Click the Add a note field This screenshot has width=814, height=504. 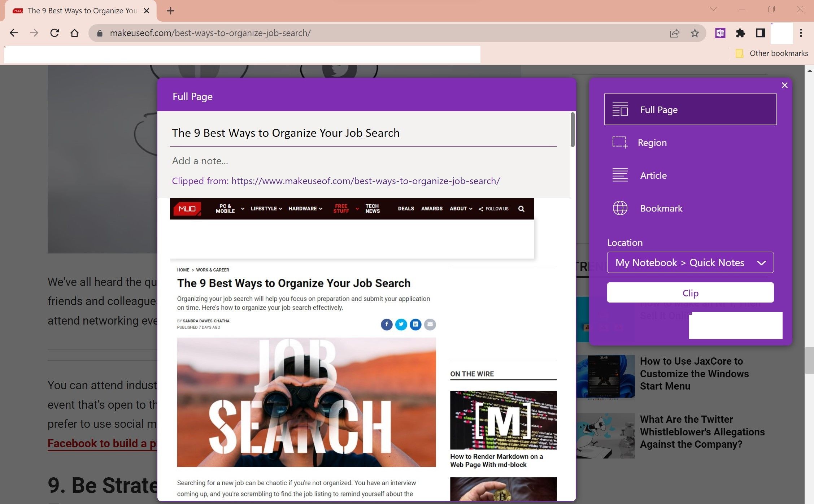pos(363,161)
